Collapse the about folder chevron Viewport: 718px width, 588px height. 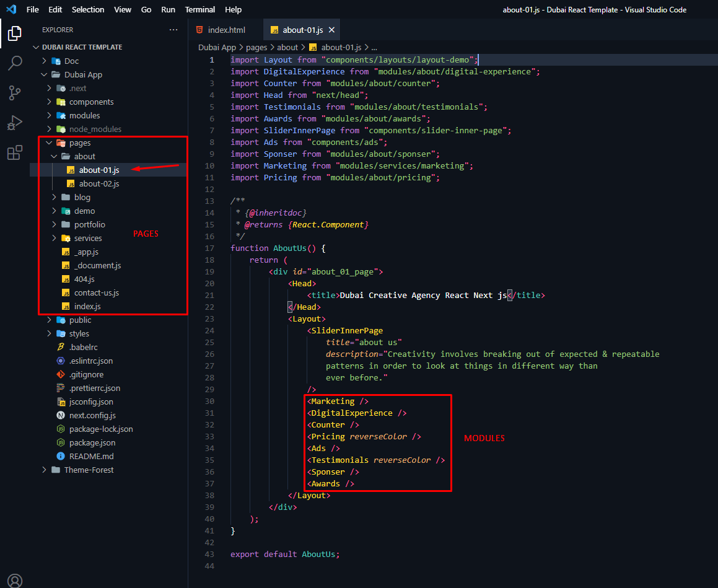pyautogui.click(x=54, y=156)
